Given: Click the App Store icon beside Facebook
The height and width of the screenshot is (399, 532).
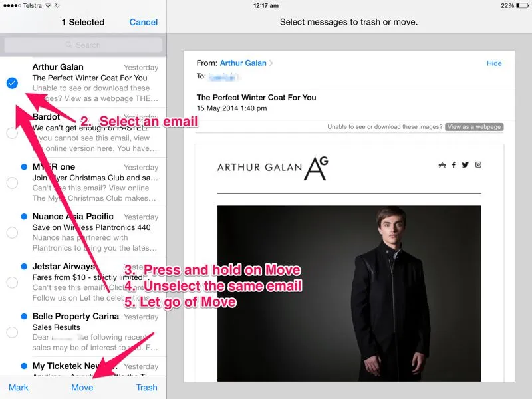Looking at the screenshot, I should (x=442, y=165).
